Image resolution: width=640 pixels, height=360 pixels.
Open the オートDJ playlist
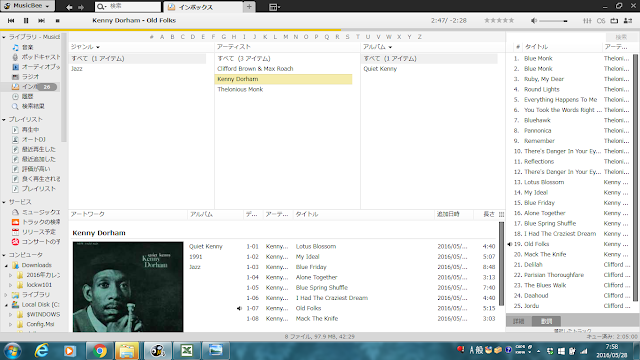(33, 140)
